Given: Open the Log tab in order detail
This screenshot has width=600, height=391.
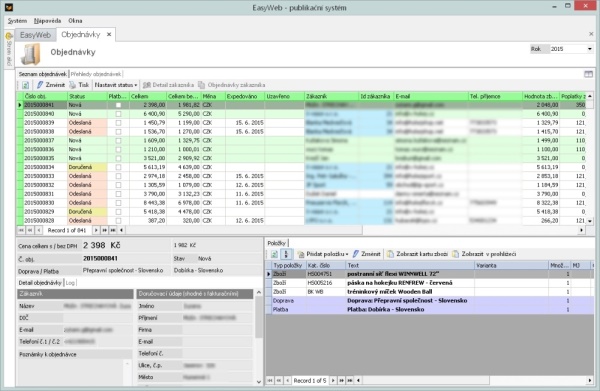Looking at the screenshot, I should pos(70,283).
